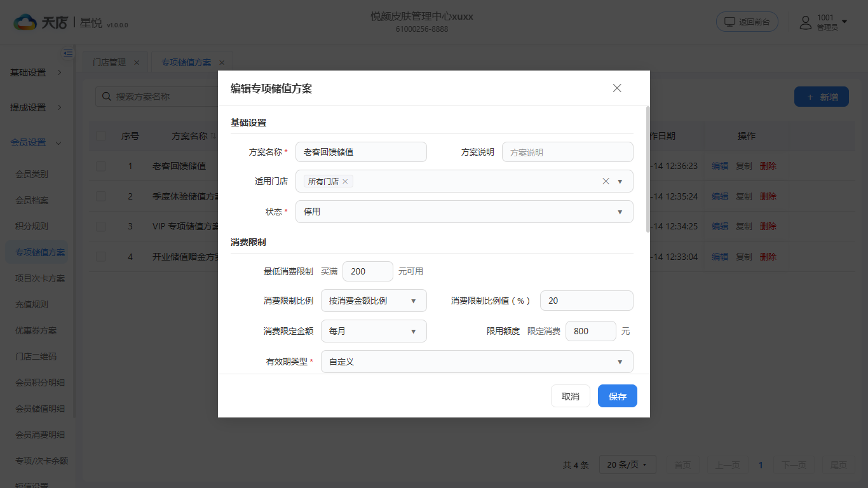
Task: Open the 1001 管理员 account dropdown arrow
Action: pos(844,22)
